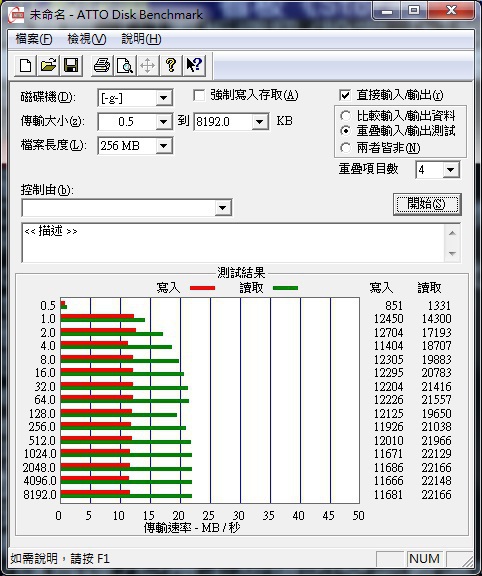
Task: Click the write value 11404
Action: click(x=388, y=346)
